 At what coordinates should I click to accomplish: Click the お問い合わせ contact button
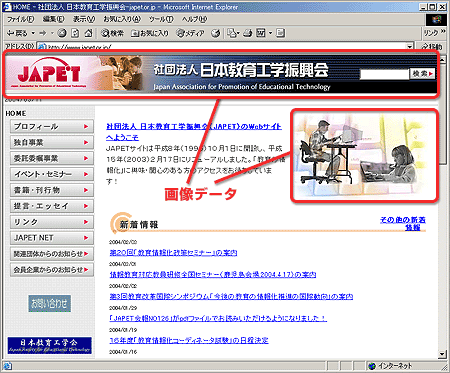(x=50, y=303)
